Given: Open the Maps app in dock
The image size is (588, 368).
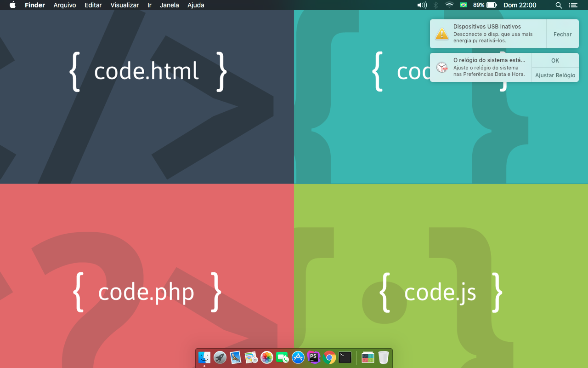Looking at the screenshot, I should 251,357.
